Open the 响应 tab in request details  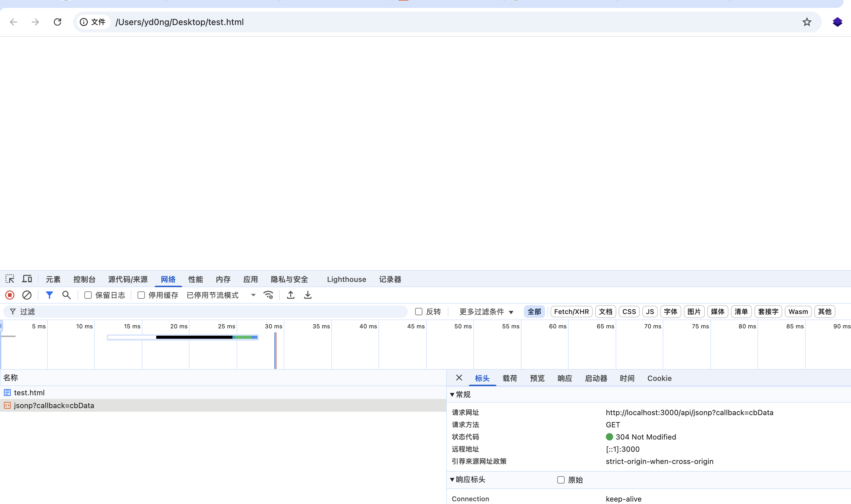(565, 378)
